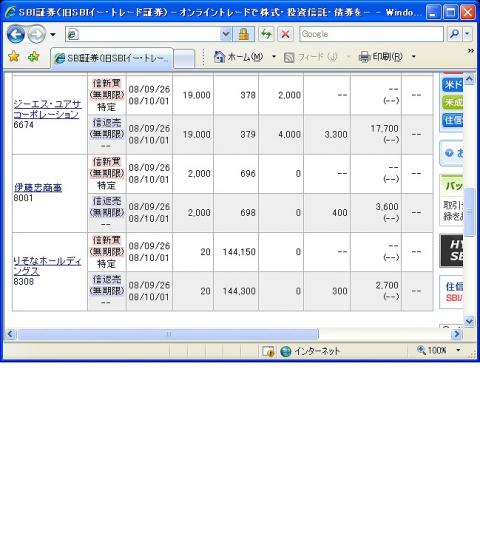Open the 伊藤忠商事 stock link
Viewport: 480px width, 548px height.
coord(38,188)
